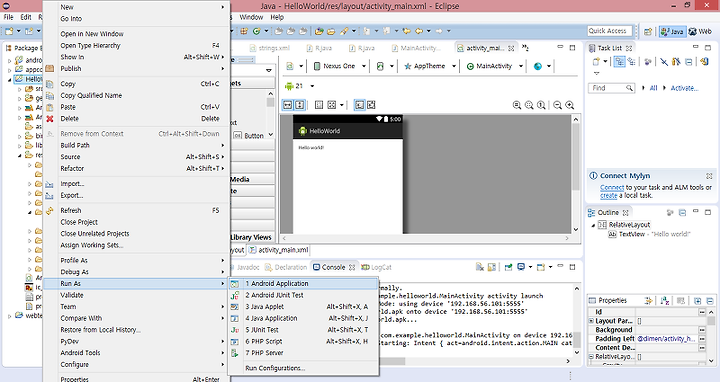The width and height of the screenshot is (720, 382).
Task: Click Open Perspective icon beside Java perspective
Action: click(x=648, y=32)
